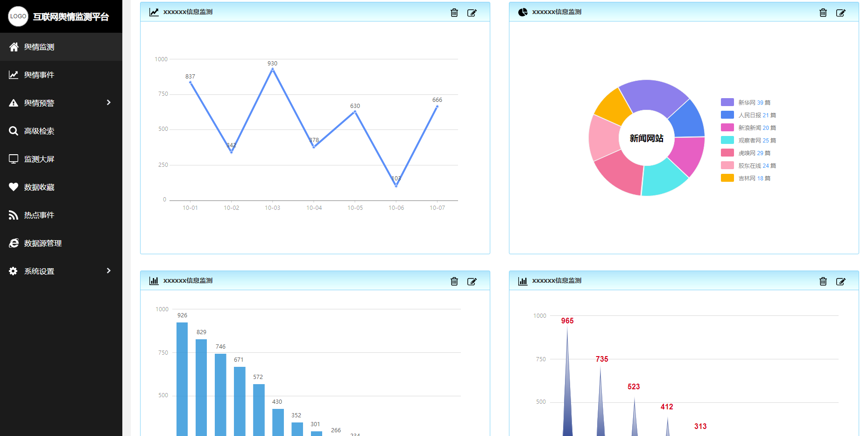Click the 837 data point on the line chart
868x436 pixels.
tap(190, 82)
